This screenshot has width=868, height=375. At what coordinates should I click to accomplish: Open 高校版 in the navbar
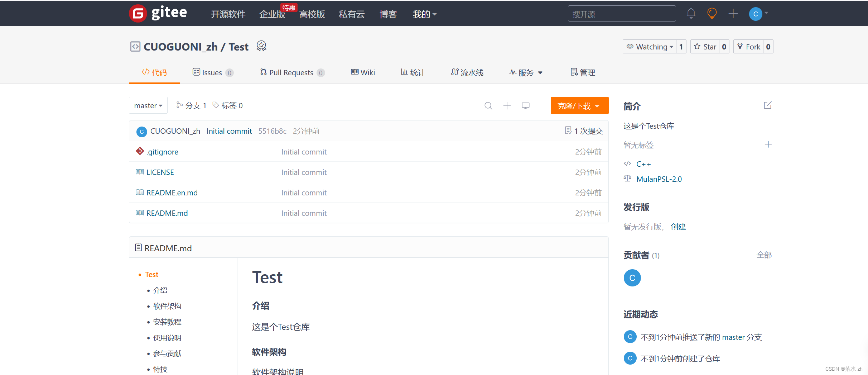[x=312, y=14]
